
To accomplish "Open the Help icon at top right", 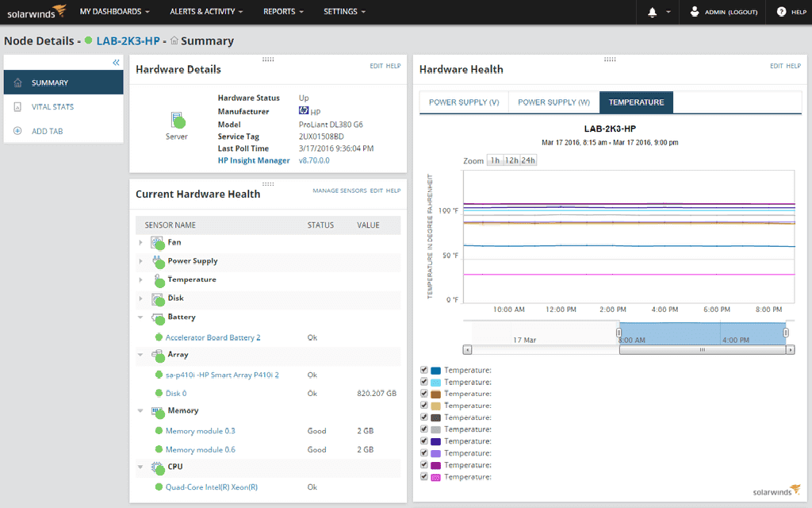I will pos(781,12).
